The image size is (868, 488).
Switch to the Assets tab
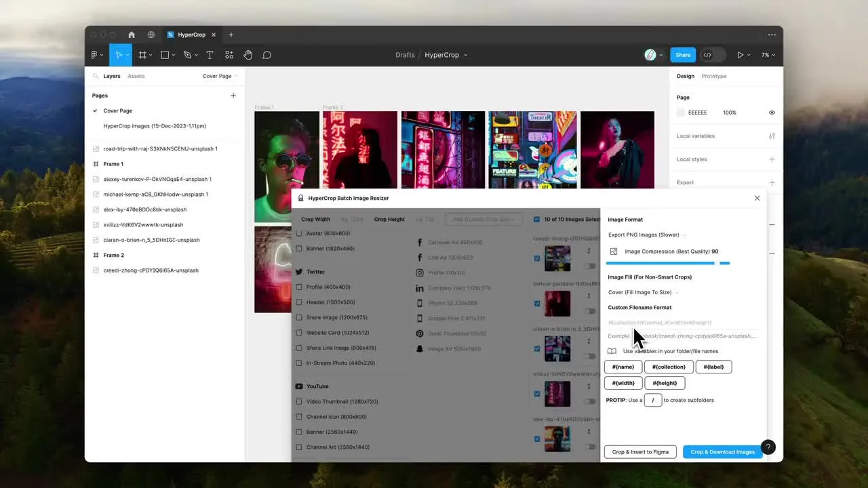pyautogui.click(x=136, y=76)
